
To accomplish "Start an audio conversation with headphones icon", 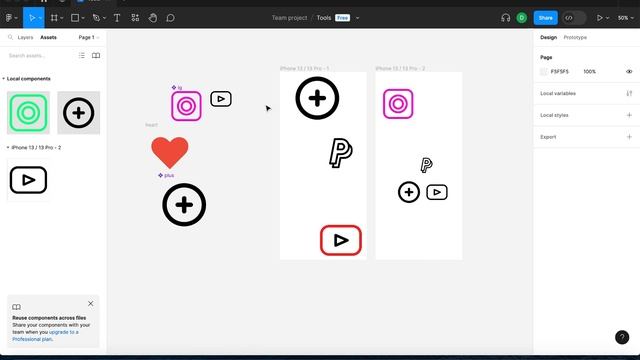I will point(505,18).
